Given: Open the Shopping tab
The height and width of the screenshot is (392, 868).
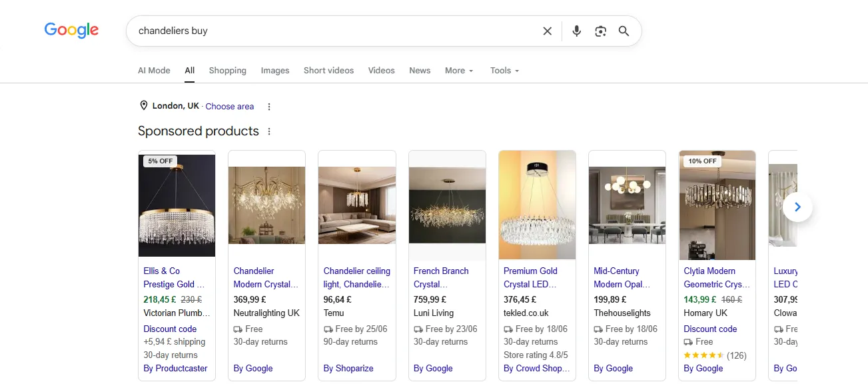Looking at the screenshot, I should click(x=228, y=70).
